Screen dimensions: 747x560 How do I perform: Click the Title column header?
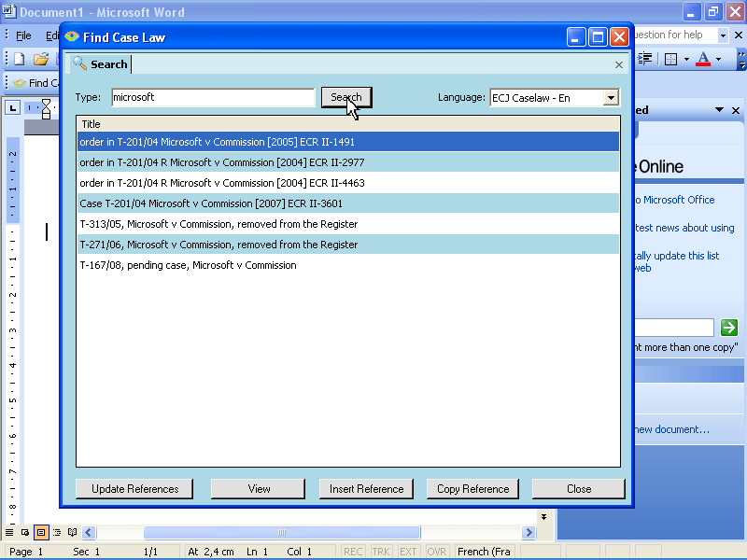click(348, 124)
